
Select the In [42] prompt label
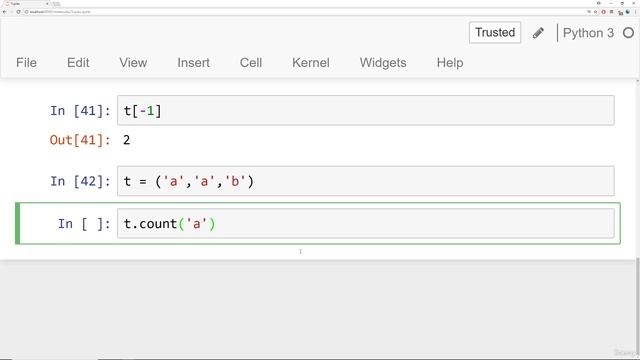(80, 181)
